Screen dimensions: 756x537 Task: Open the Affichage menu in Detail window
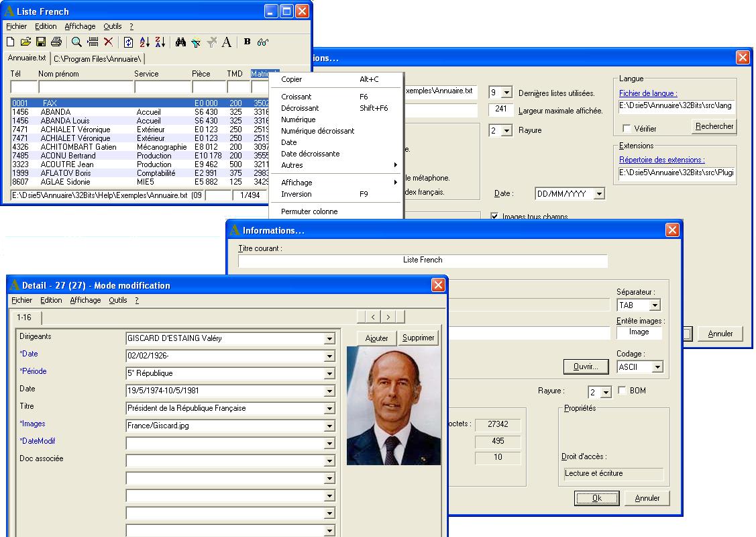85,300
